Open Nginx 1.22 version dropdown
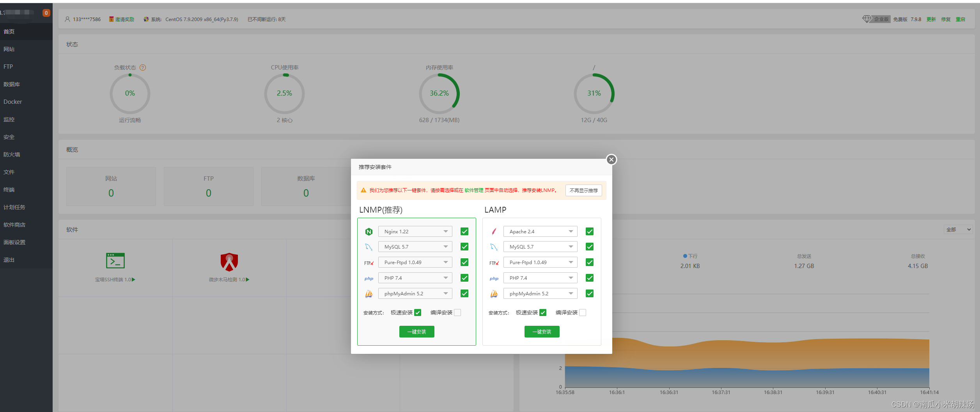Viewport: 980px width, 412px height. (415, 232)
